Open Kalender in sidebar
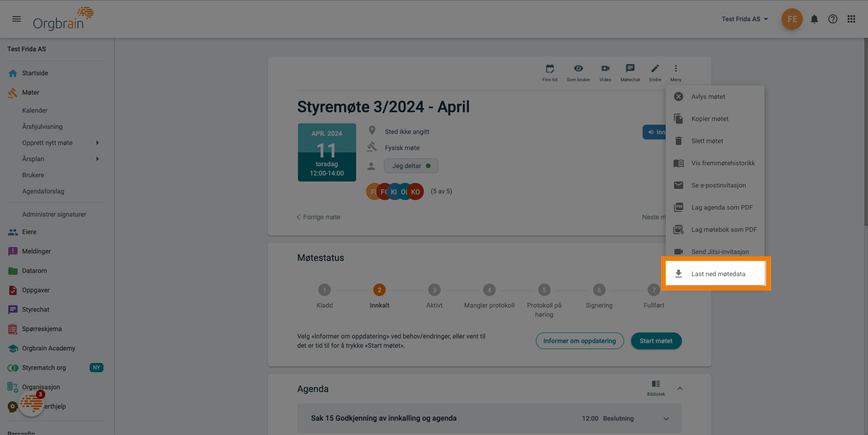 [35, 110]
